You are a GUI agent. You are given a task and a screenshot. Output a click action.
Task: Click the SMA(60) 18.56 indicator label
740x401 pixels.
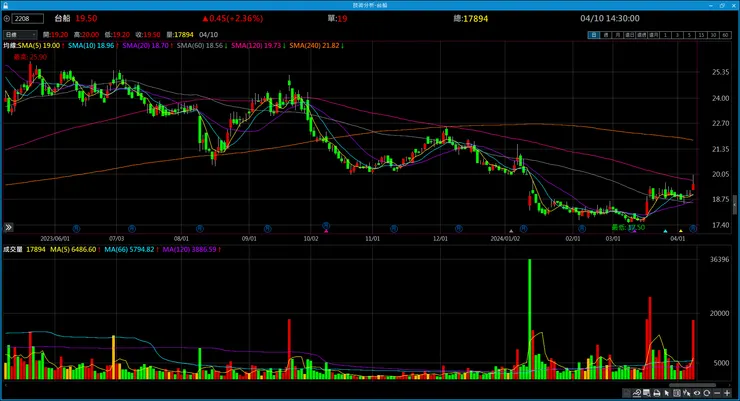tap(202, 46)
